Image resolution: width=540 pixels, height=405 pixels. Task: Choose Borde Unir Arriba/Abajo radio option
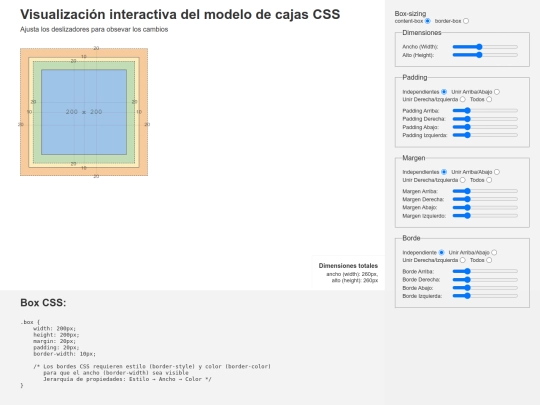(x=494, y=252)
